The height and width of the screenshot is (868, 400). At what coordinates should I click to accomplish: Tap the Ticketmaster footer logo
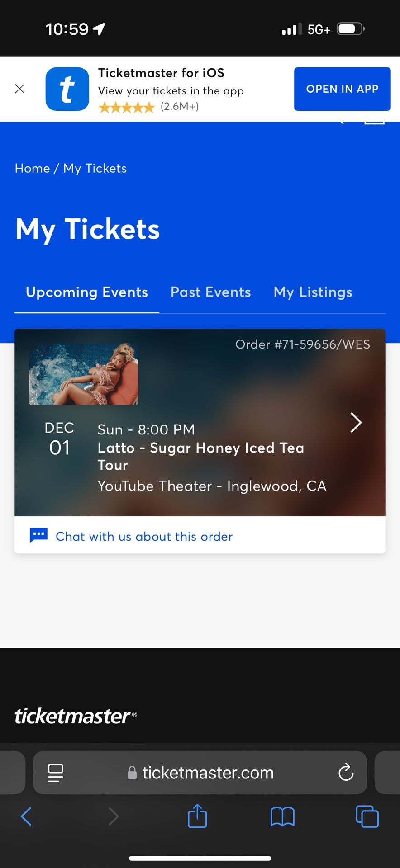76,716
